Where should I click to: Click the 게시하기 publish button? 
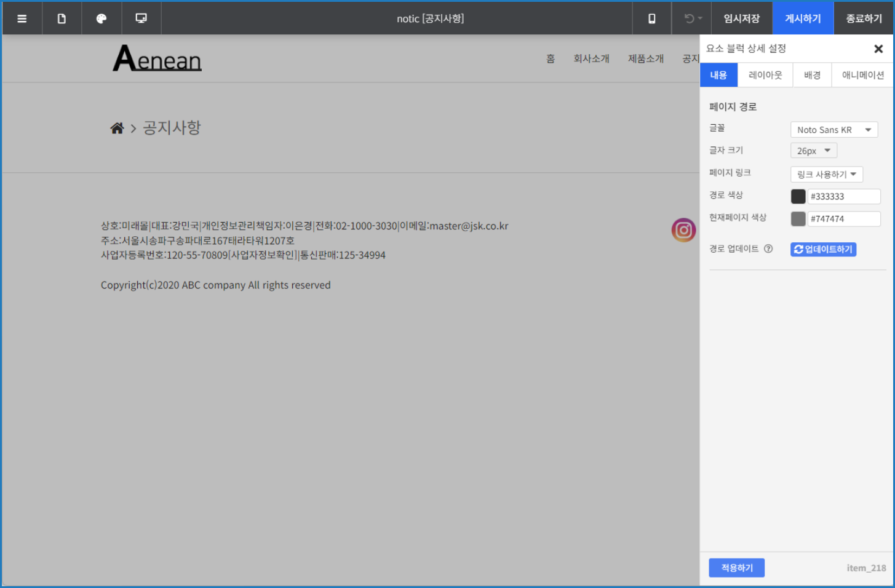(802, 18)
